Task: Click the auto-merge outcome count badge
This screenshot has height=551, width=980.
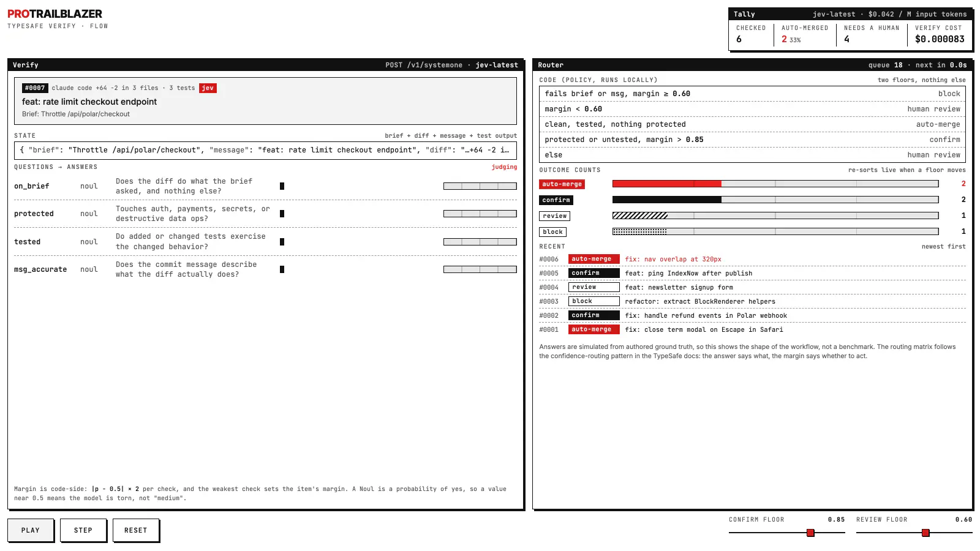Action: pyautogui.click(x=562, y=184)
